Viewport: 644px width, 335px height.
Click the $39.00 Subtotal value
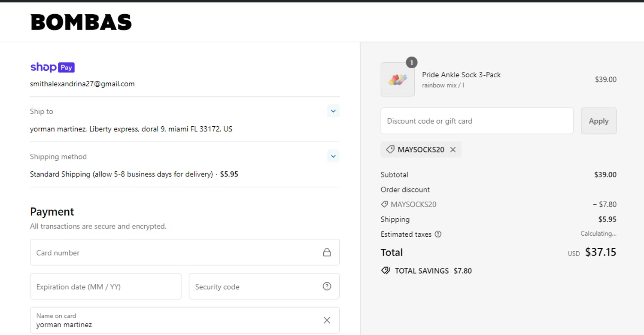(605, 175)
